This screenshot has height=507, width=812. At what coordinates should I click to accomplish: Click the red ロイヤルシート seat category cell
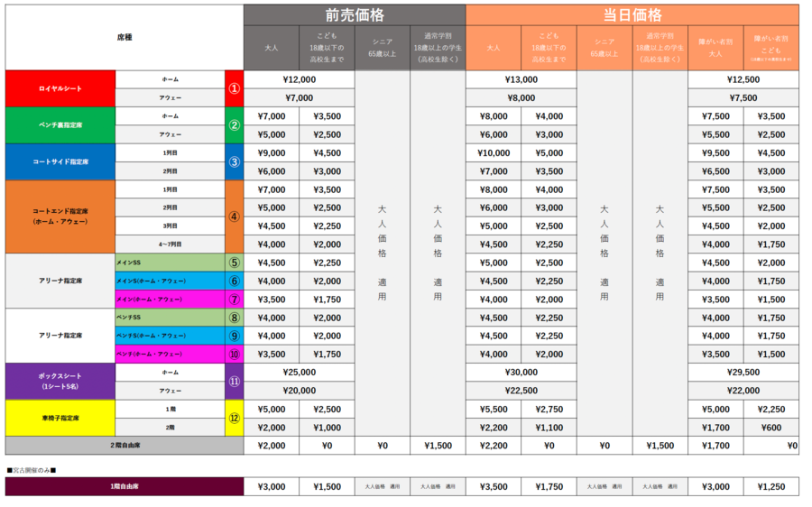coord(60,88)
